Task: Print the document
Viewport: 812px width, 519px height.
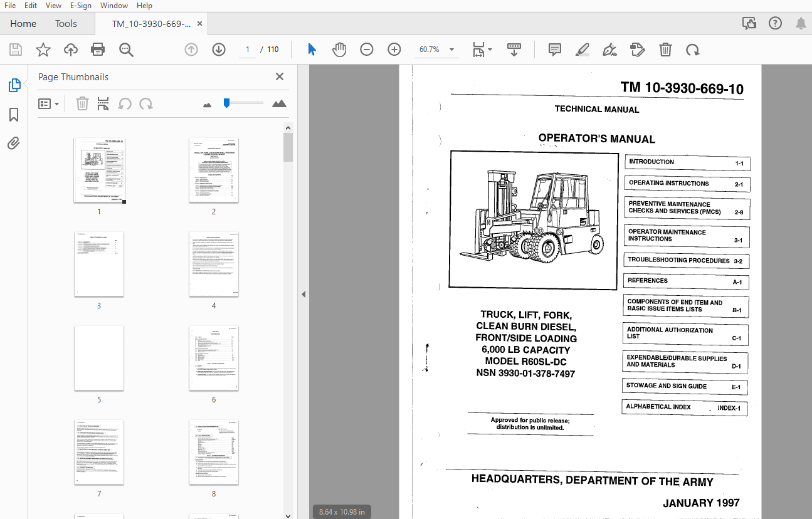Action: coord(98,50)
